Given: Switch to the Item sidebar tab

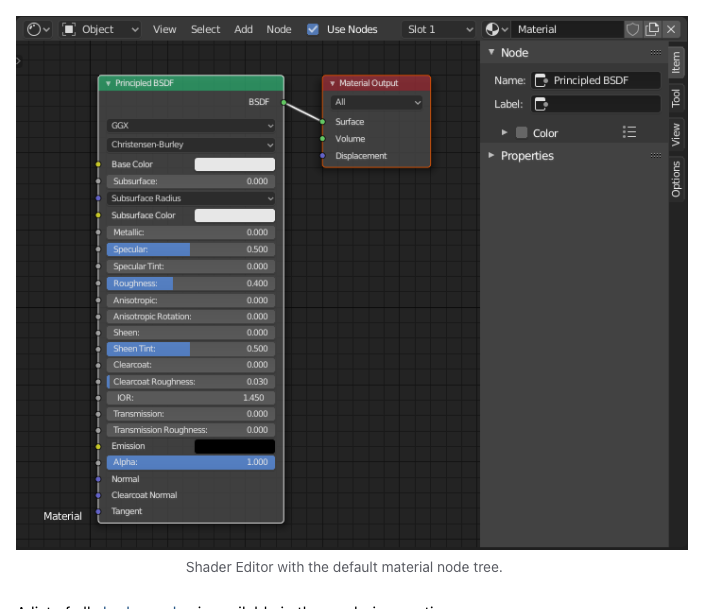Looking at the screenshot, I should [676, 62].
